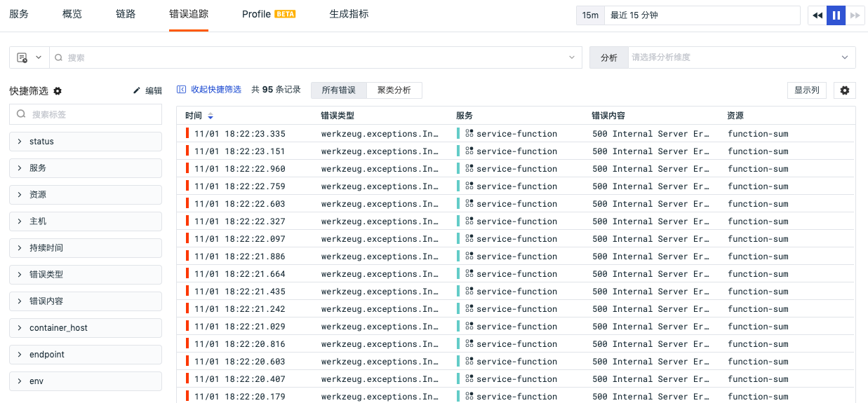Expand the status filter
Screen dimensions: 868x403
(x=86, y=142)
